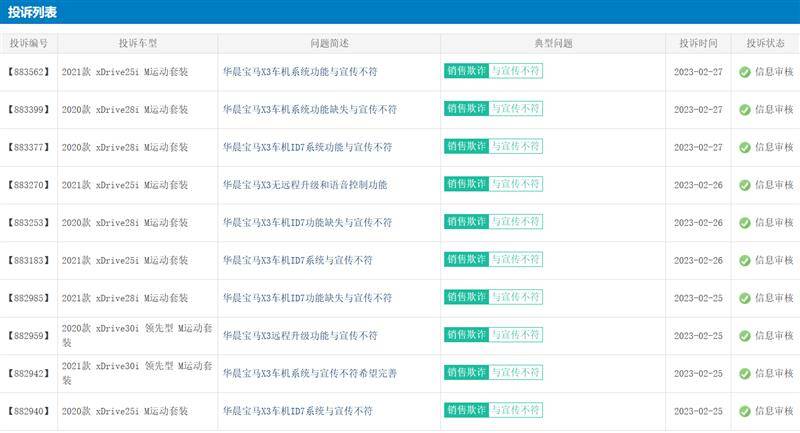Screen dimensions: 800x433
Task: Click 销售欺诈 tag in row 882942
Action: click(x=466, y=373)
